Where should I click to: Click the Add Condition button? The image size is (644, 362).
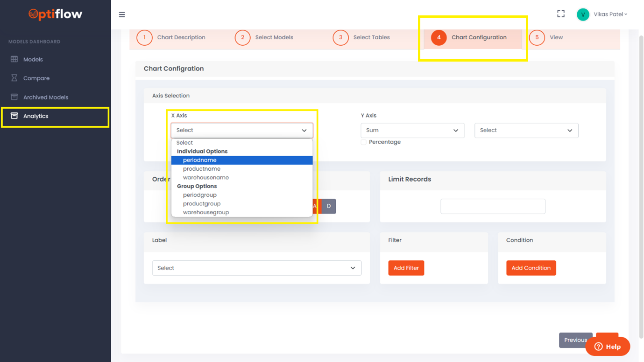(x=531, y=268)
